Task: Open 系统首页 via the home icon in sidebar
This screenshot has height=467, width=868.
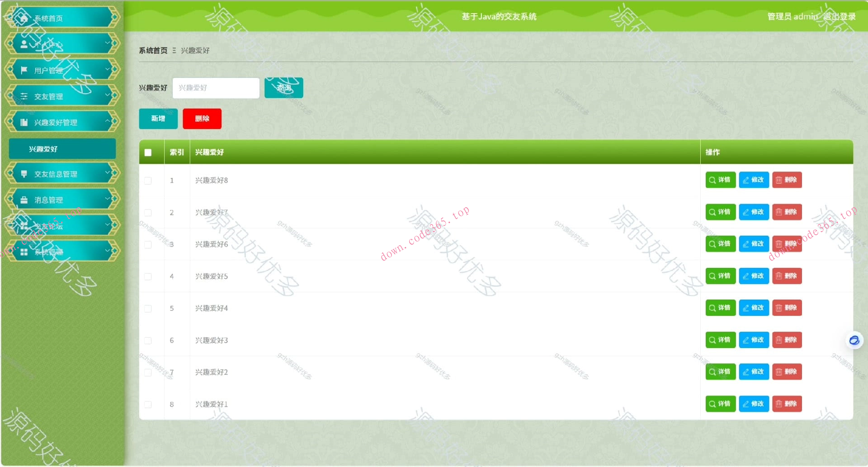Action: point(24,18)
